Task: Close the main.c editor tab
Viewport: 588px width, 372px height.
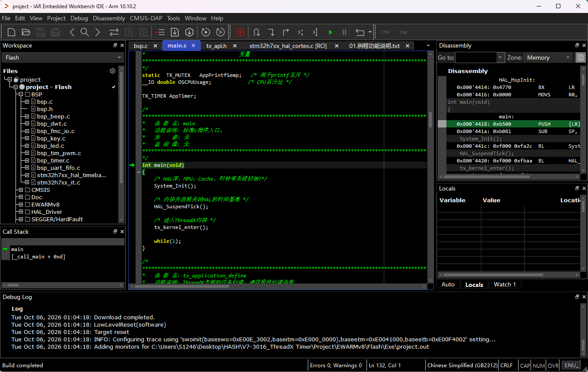Action: point(193,45)
